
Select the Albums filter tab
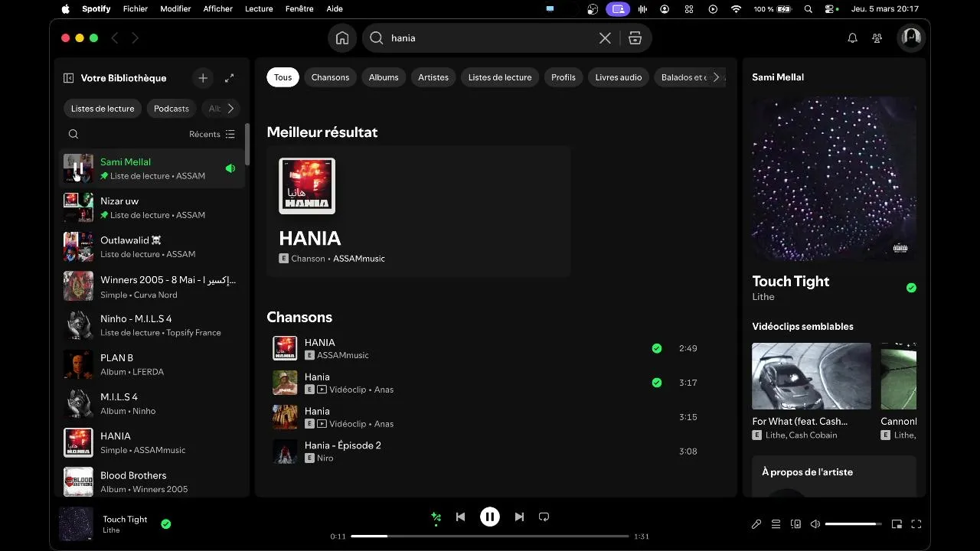point(384,77)
